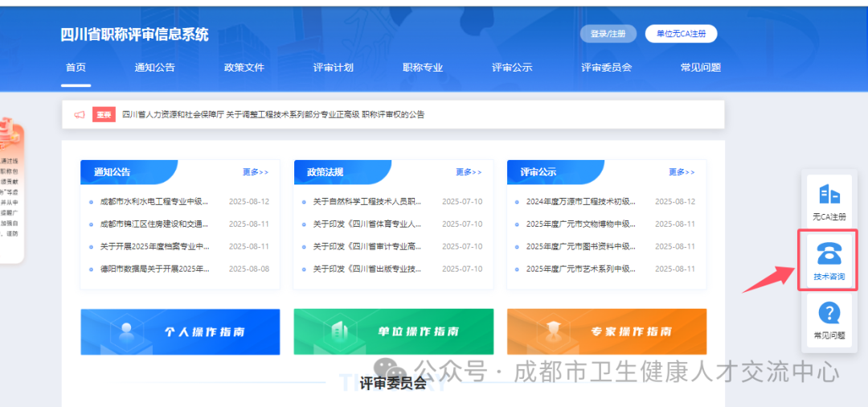868x407 pixels.
Task: Click 更多>> in the 评审公示 panel
Action: pyautogui.click(x=682, y=172)
